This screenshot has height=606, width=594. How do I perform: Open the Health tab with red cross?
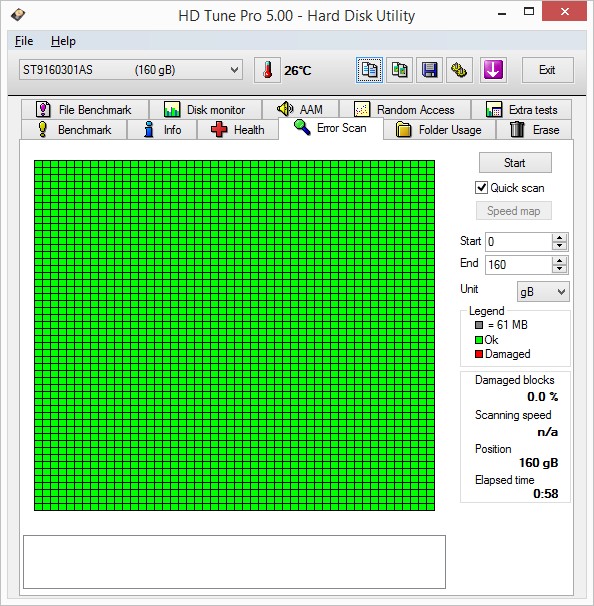[x=238, y=129]
